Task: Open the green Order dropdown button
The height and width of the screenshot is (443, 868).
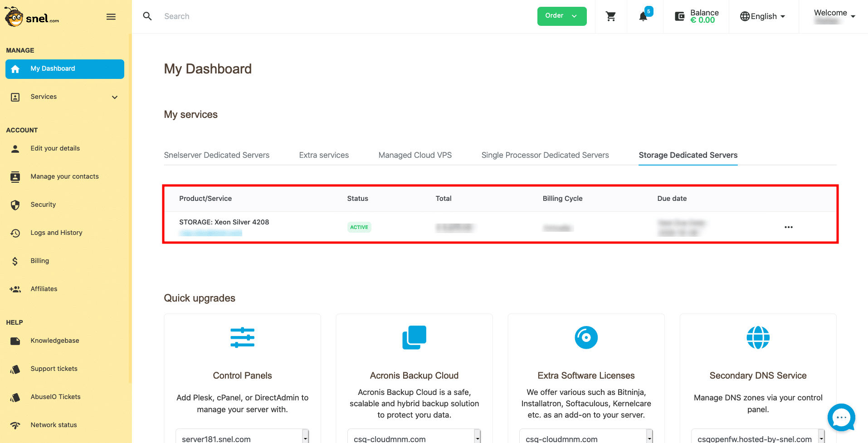Action: 561,16
